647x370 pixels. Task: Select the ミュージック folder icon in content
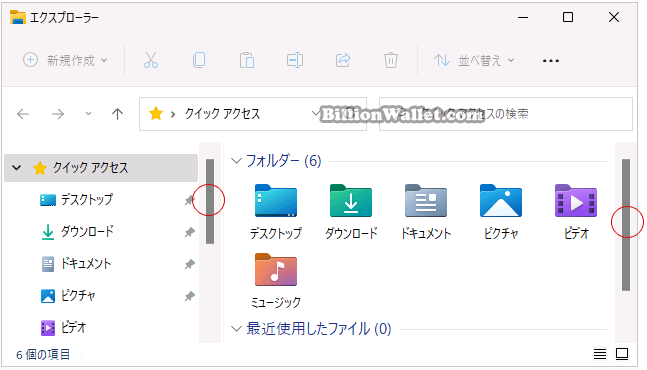276,270
